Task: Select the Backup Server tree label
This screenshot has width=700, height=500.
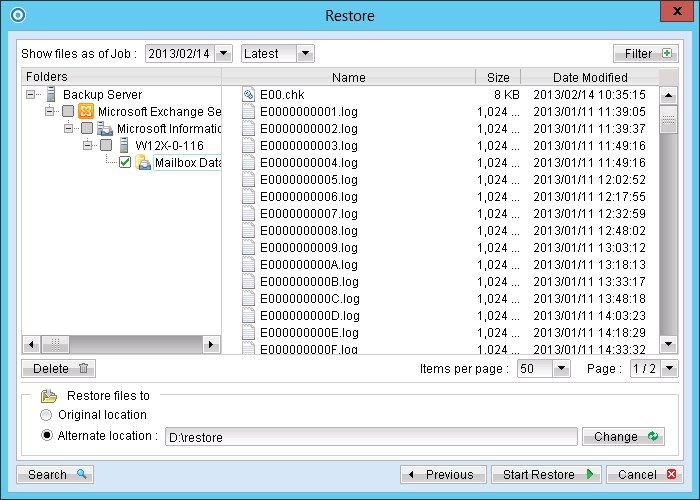Action: click(102, 95)
